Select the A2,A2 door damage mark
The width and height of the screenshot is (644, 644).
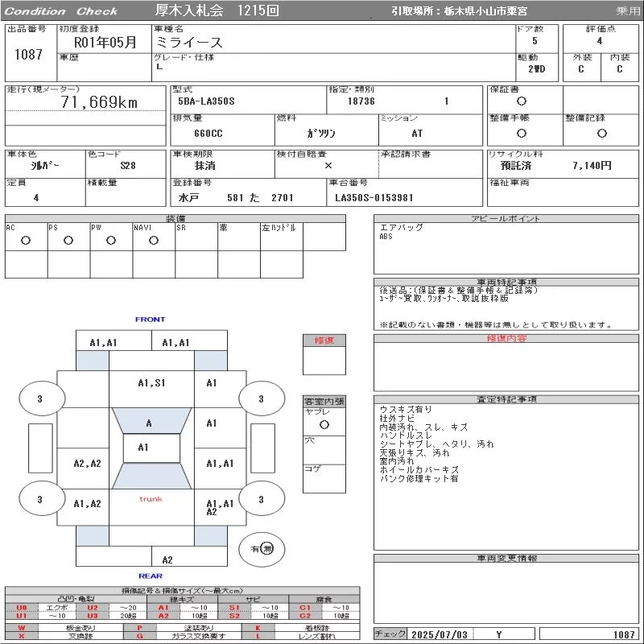coord(87,464)
